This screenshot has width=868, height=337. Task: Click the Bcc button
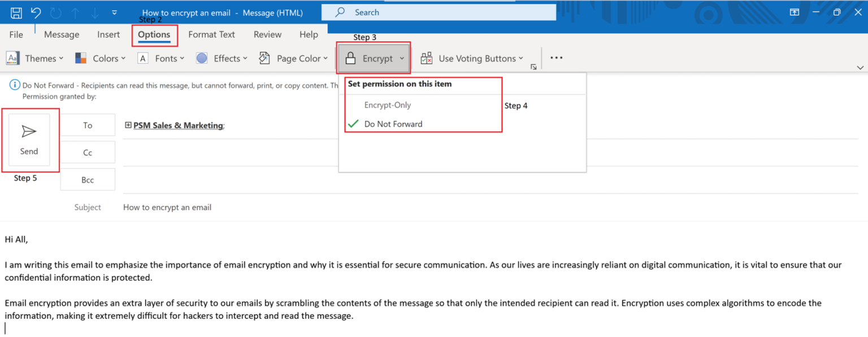(x=88, y=179)
